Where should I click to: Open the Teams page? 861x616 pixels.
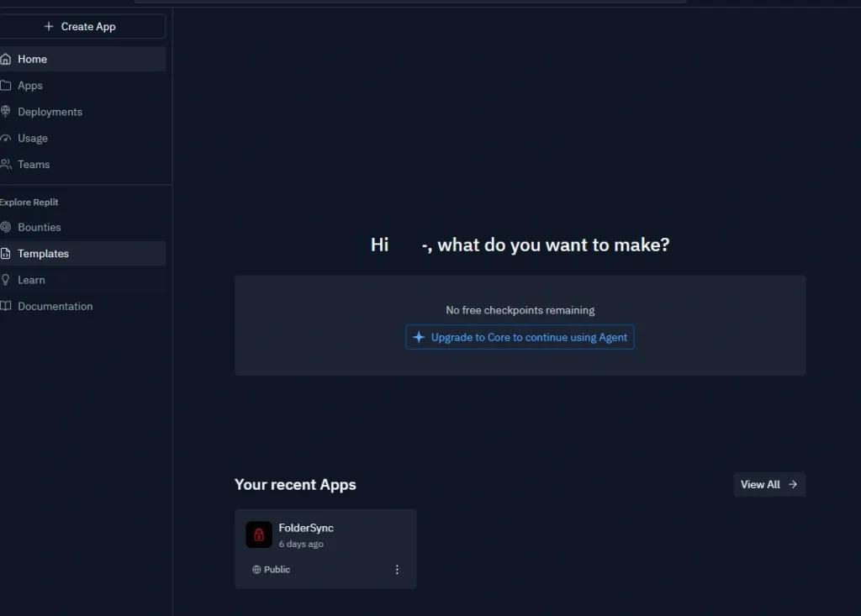pyautogui.click(x=82, y=164)
